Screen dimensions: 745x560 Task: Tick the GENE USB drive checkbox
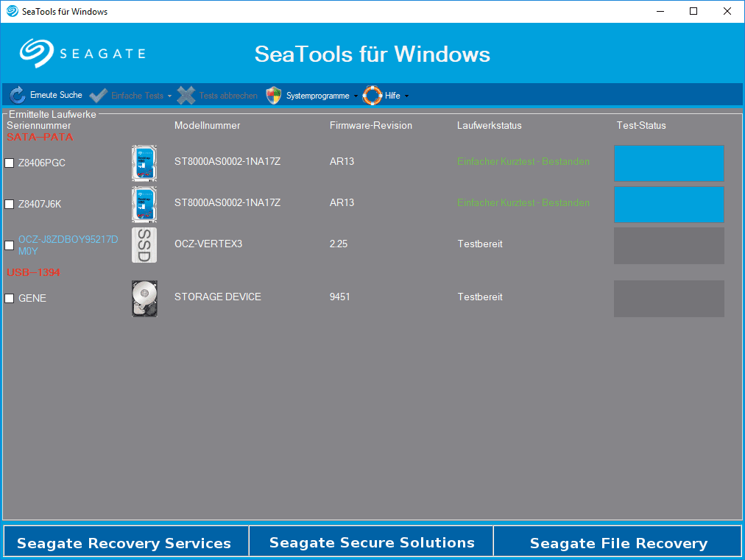coord(9,298)
